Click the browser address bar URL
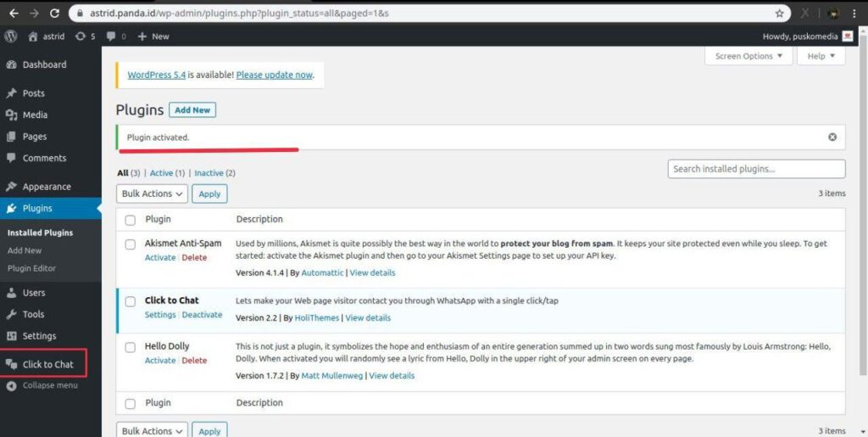This screenshot has height=437, width=868. pyautogui.click(x=238, y=14)
